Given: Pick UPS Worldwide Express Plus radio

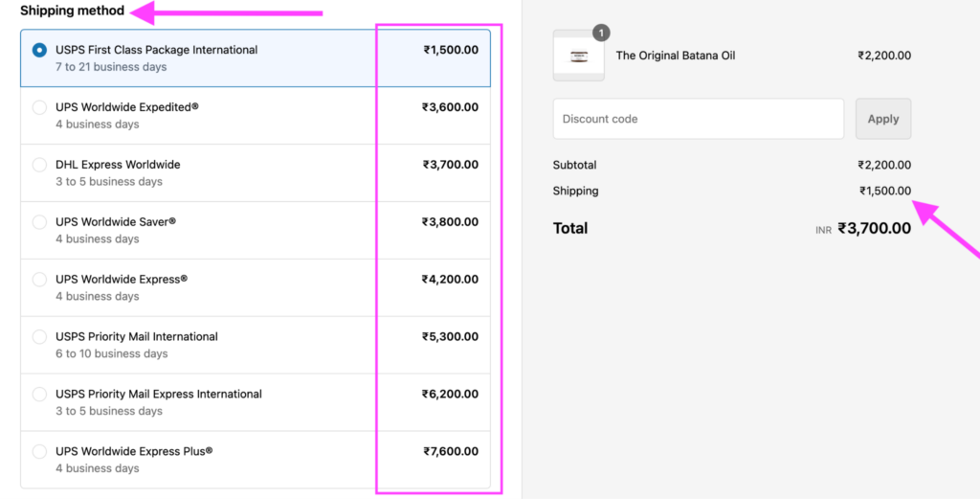Looking at the screenshot, I should coord(39,451).
